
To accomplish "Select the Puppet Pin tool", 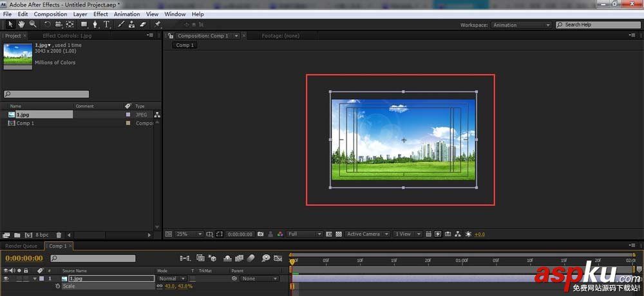I will click(158, 24).
